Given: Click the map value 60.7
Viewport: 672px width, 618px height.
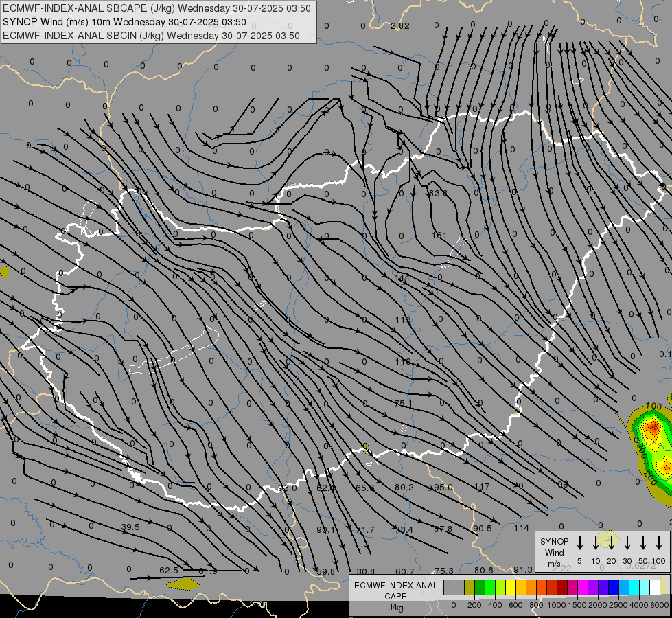Looking at the screenshot, I should (405, 572).
